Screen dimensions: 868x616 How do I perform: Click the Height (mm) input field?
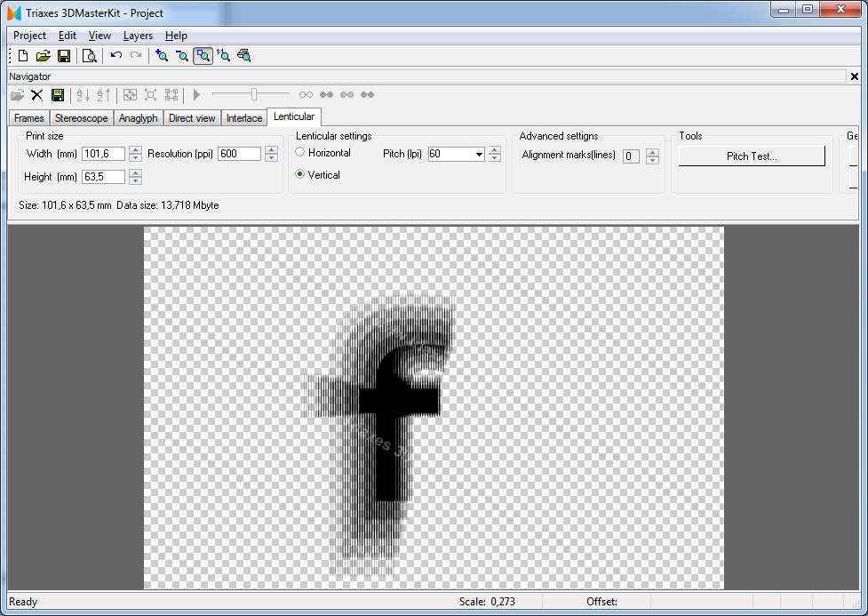tap(104, 177)
